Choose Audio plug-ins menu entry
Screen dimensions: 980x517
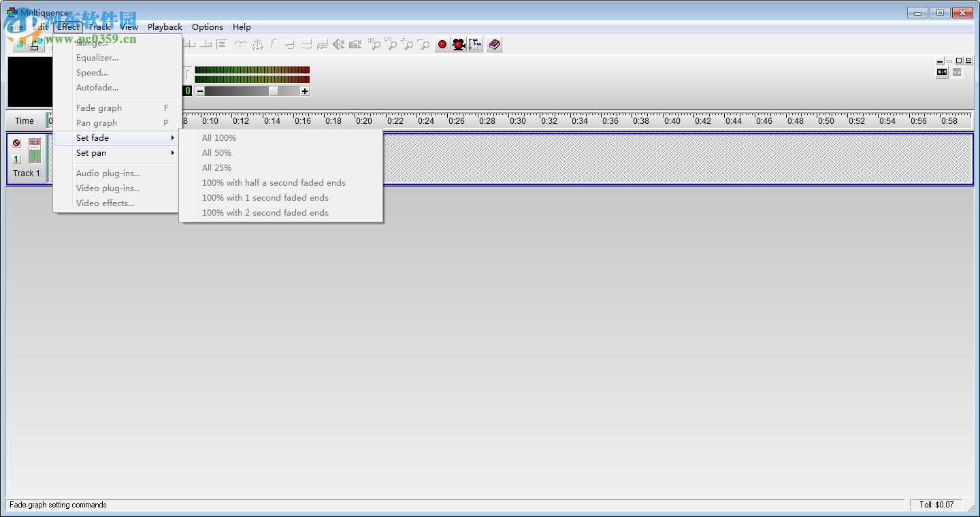pyautogui.click(x=118, y=173)
